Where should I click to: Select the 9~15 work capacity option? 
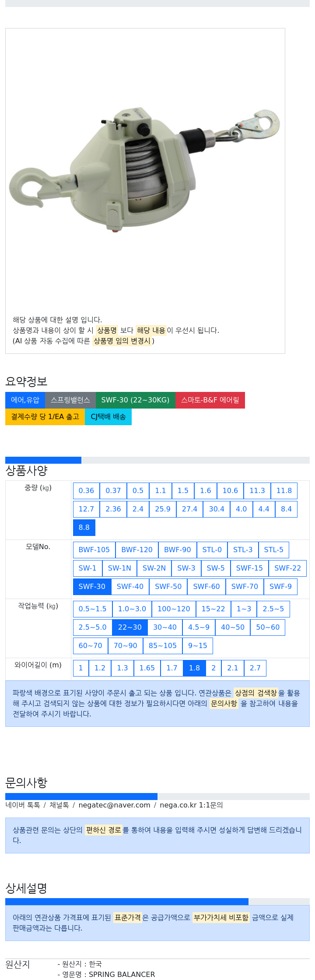click(x=198, y=645)
